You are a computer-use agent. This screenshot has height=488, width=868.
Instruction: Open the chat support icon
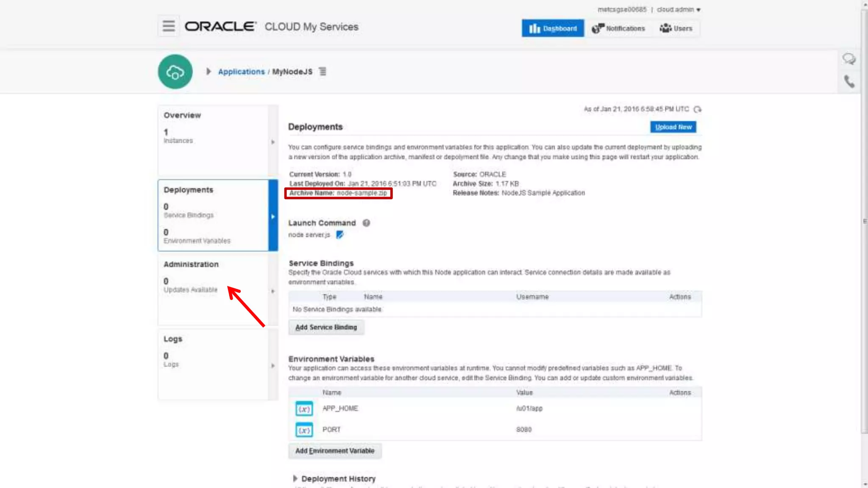pyautogui.click(x=849, y=59)
